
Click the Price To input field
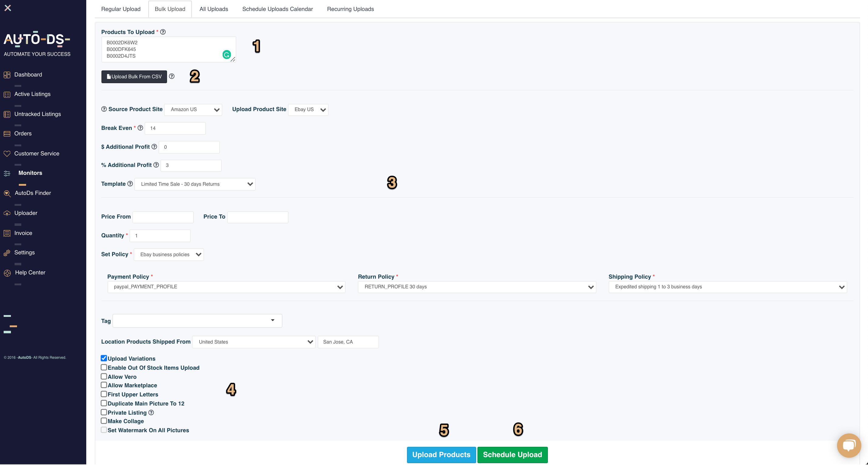click(x=258, y=217)
